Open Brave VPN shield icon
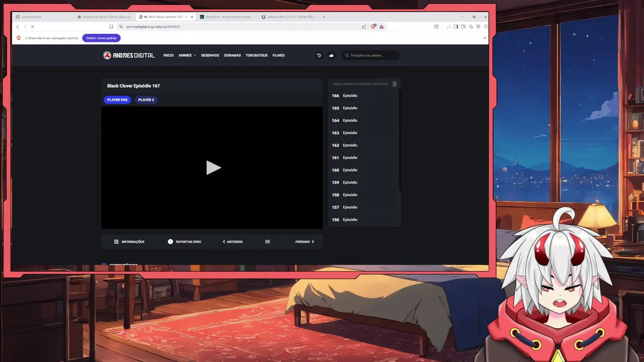 tap(478, 27)
